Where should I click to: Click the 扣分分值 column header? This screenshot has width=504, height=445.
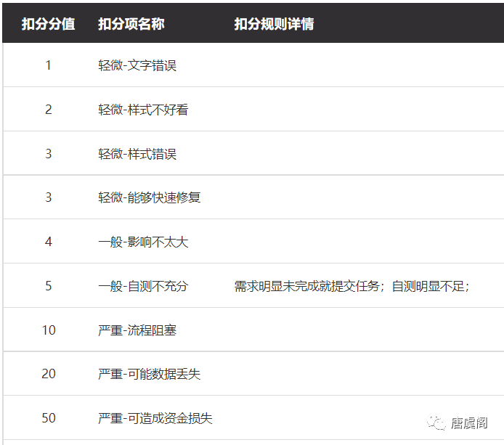coord(48,24)
